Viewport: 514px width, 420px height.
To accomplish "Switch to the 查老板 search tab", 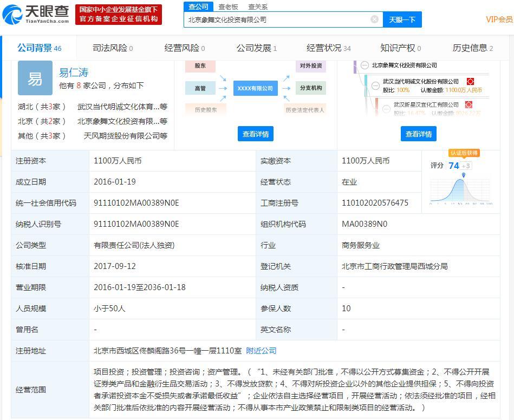I will pos(228,6).
